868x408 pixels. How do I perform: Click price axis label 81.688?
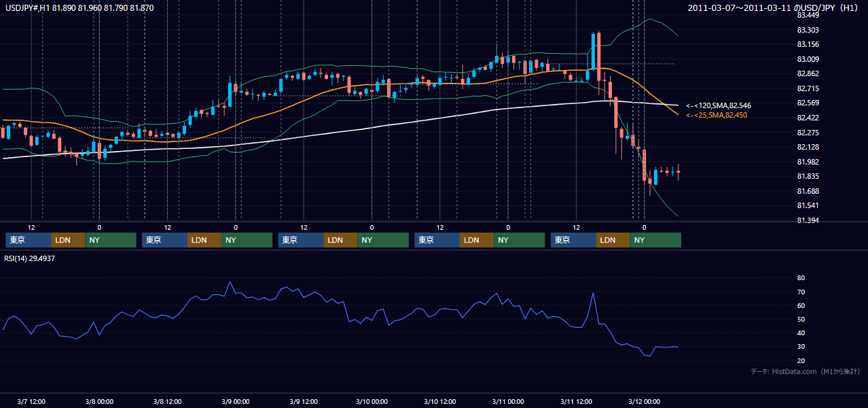coord(808,191)
